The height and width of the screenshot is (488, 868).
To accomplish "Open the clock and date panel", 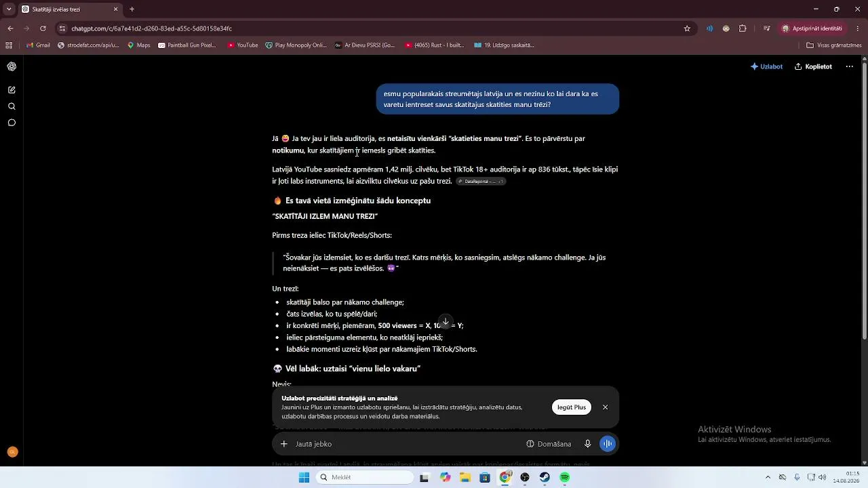I will 847,477.
